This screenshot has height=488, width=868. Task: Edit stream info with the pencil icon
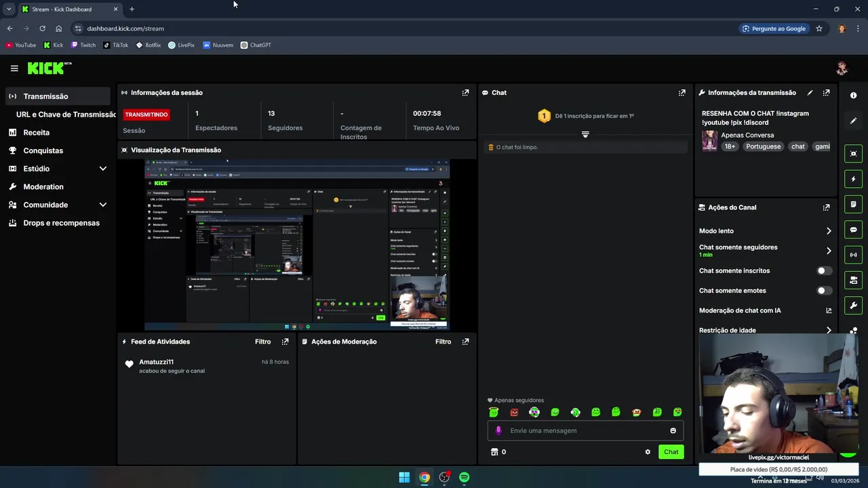tap(810, 93)
